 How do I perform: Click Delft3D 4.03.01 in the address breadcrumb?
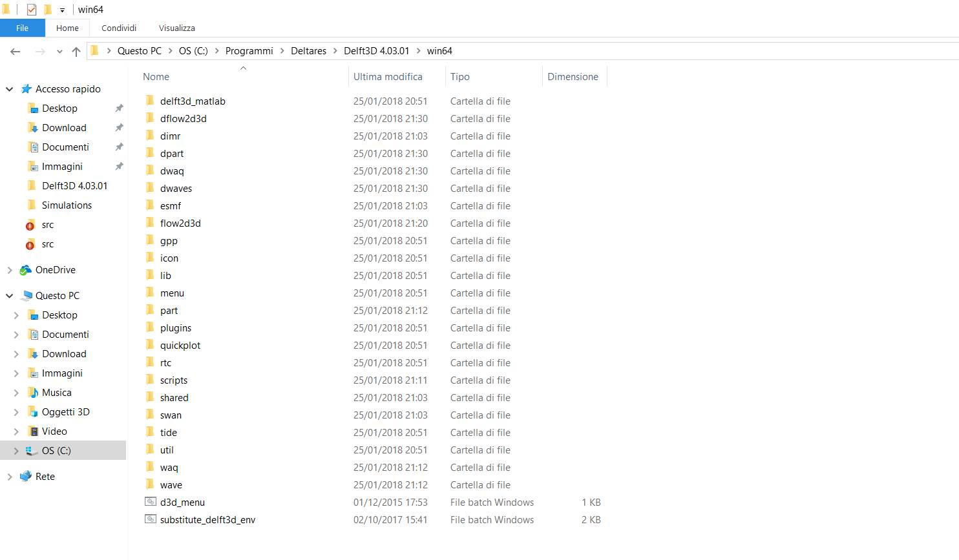377,51
